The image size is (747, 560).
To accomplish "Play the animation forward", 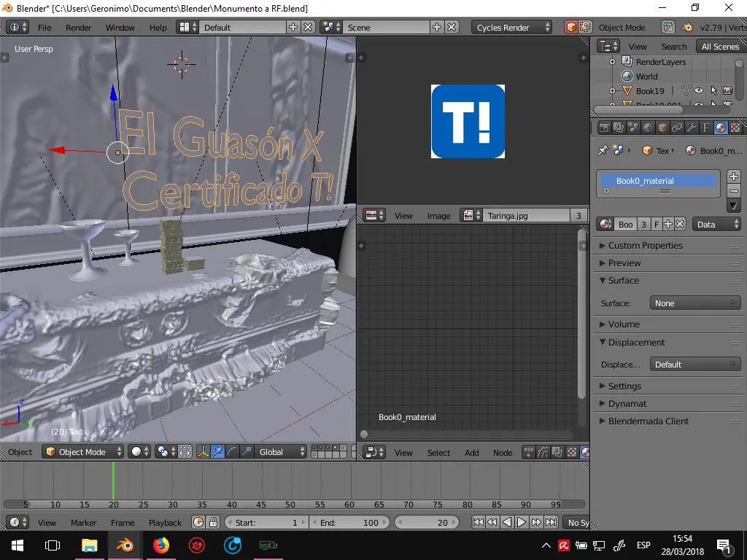I will (x=522, y=522).
